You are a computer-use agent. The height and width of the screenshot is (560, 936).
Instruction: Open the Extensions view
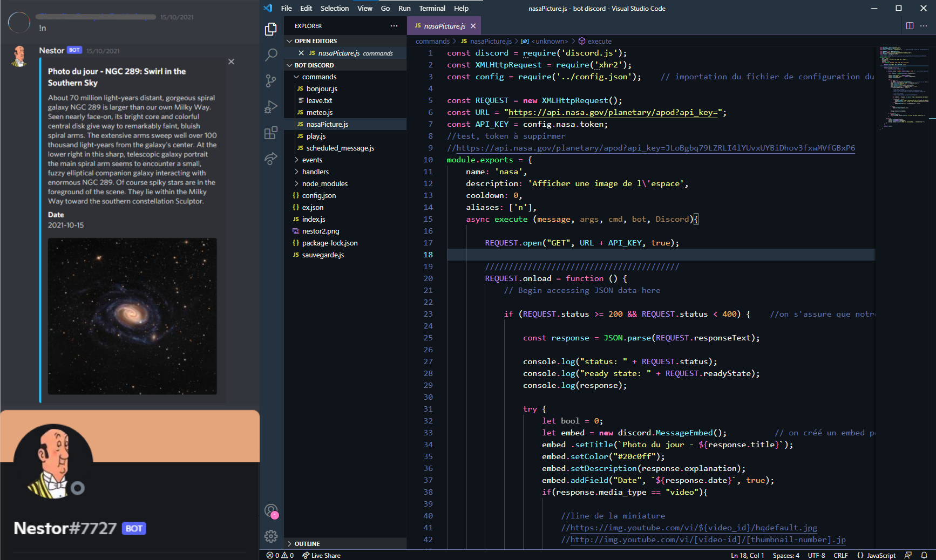(271, 133)
